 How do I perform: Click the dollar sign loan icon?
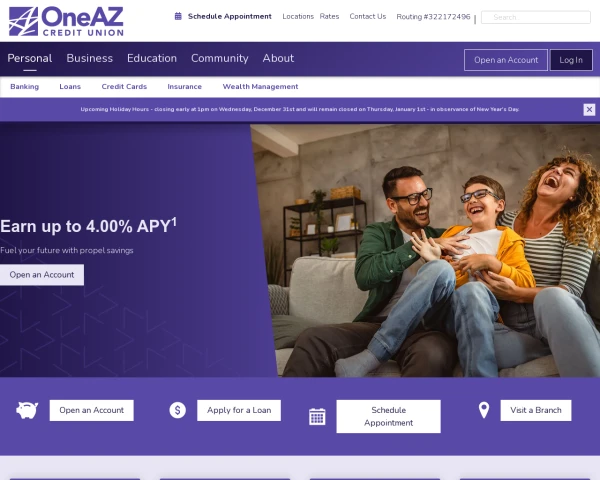178,410
